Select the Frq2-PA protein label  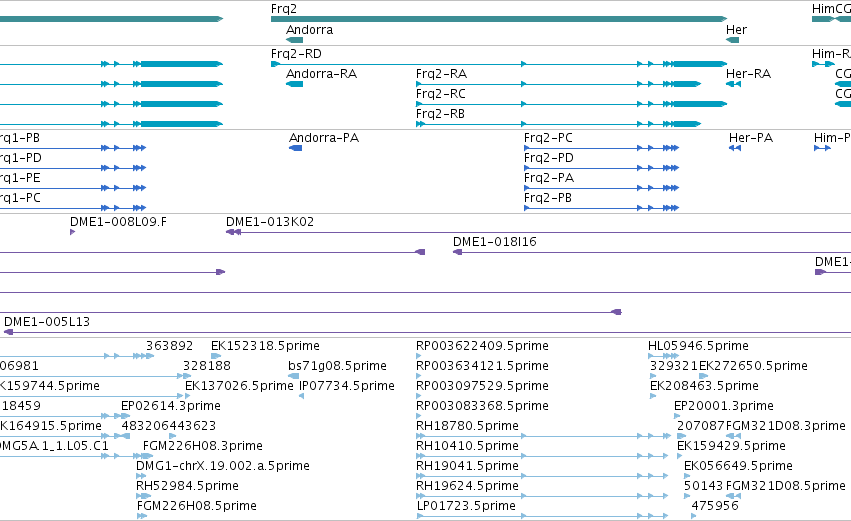549,178
